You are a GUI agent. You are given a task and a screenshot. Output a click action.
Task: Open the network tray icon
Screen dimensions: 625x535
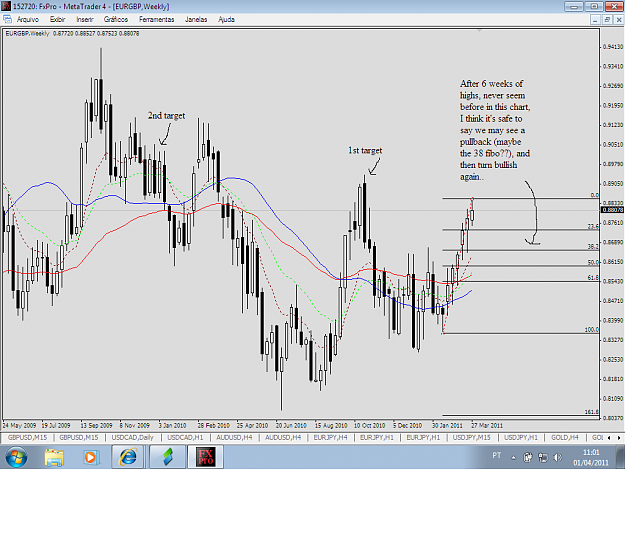pos(543,458)
